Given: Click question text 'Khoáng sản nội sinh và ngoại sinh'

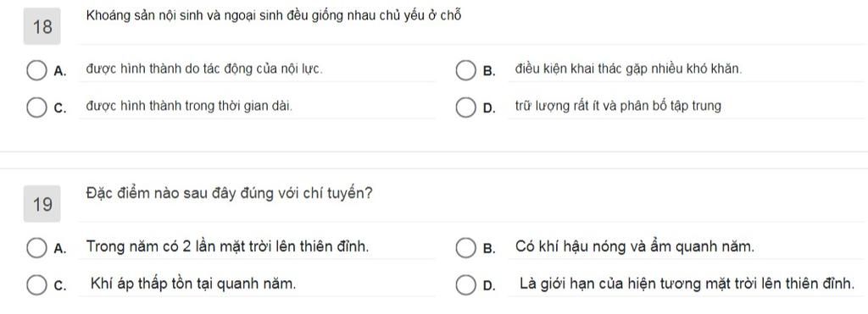Looking at the screenshot, I should (x=185, y=16).
